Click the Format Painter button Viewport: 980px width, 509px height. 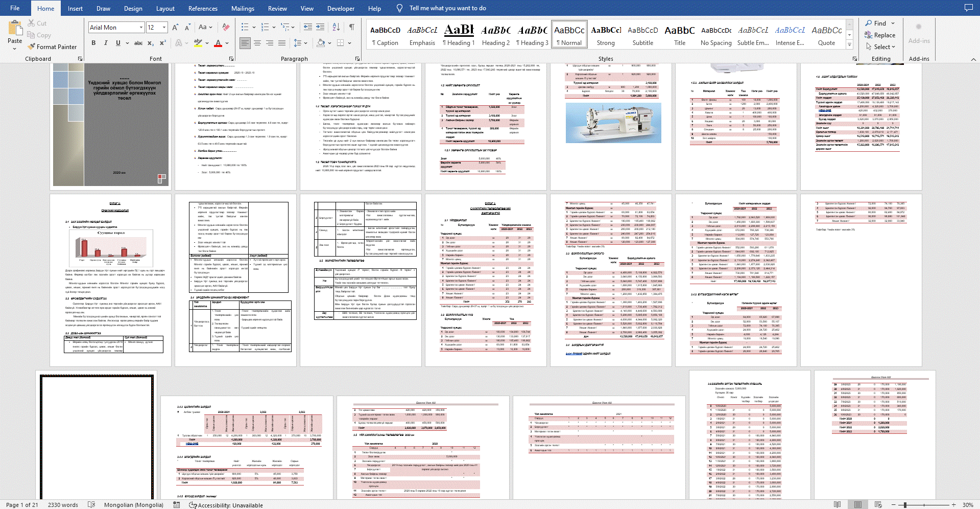52,47
